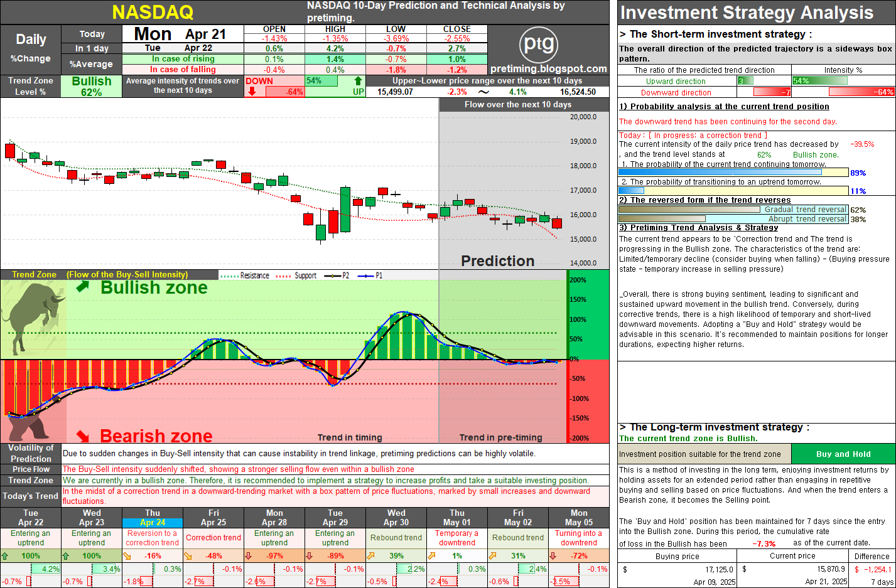Click the Long-term investment strategy heading
The height and width of the screenshot is (588, 896).
[x=715, y=427]
